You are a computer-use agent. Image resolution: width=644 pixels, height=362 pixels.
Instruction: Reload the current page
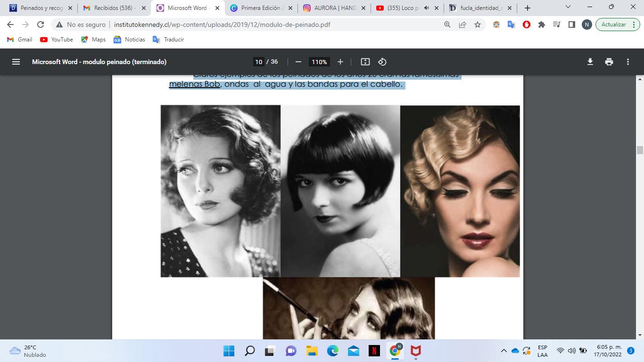coord(41,25)
